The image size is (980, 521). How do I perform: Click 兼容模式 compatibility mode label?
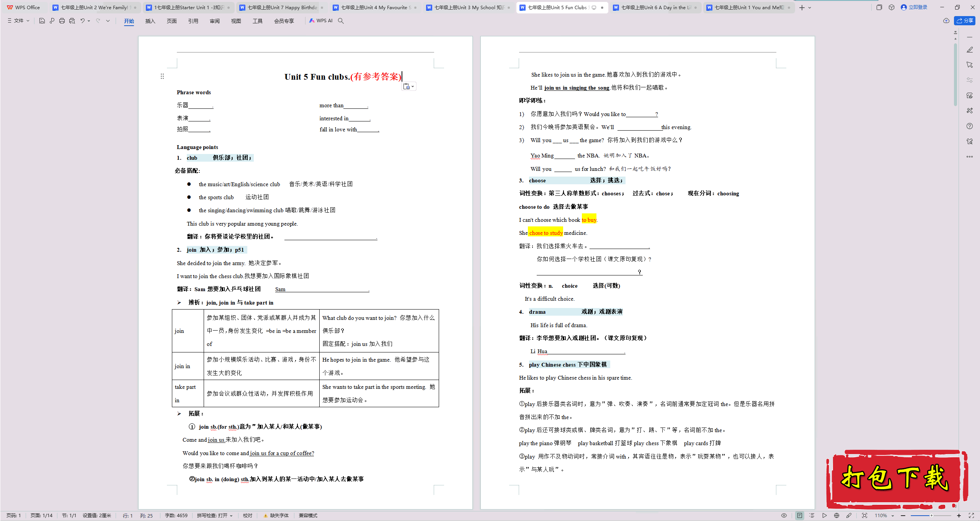[x=308, y=516]
